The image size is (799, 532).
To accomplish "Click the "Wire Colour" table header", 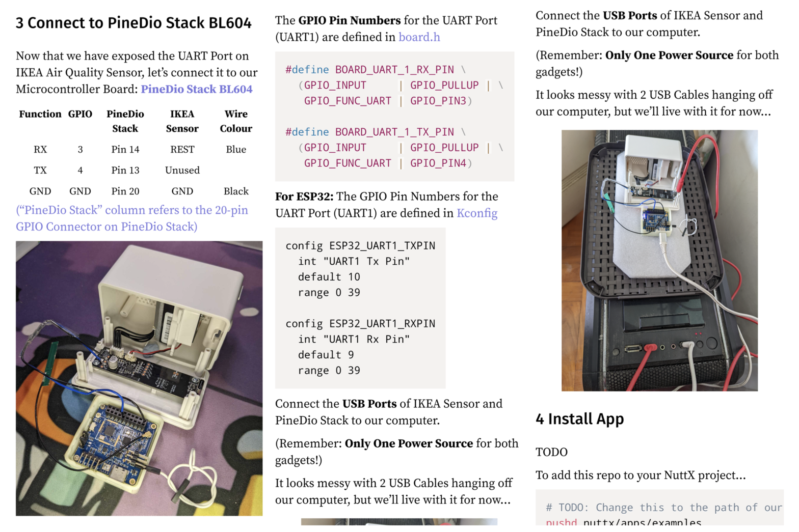I will (x=236, y=121).
